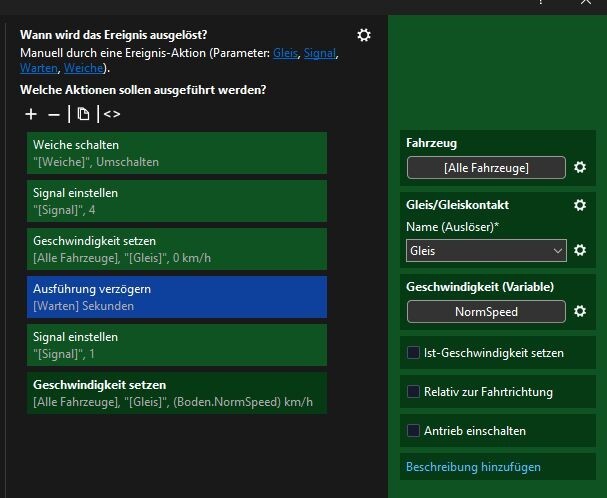Open the gear beside the Gleis dropdown
The width and height of the screenshot is (607, 498).
[580, 250]
